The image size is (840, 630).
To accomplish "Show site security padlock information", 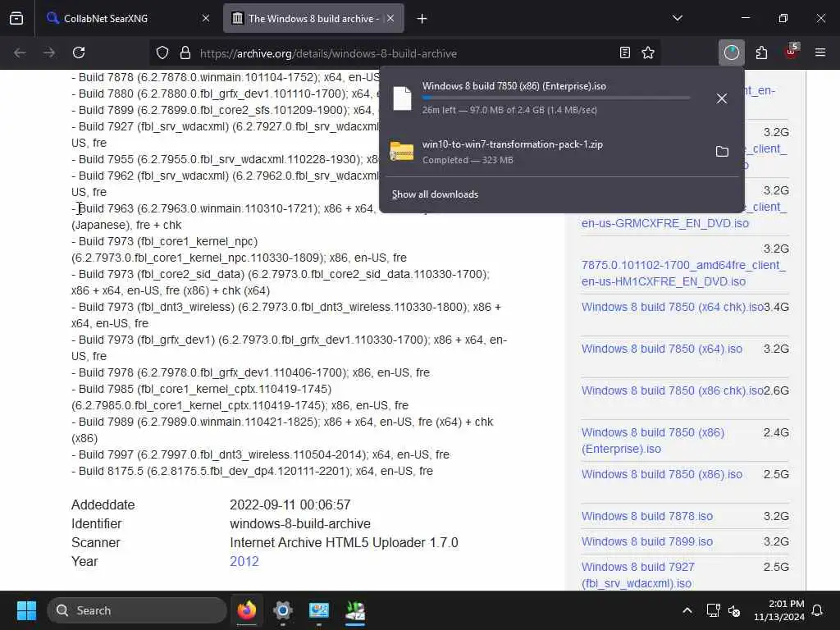I will [x=185, y=53].
